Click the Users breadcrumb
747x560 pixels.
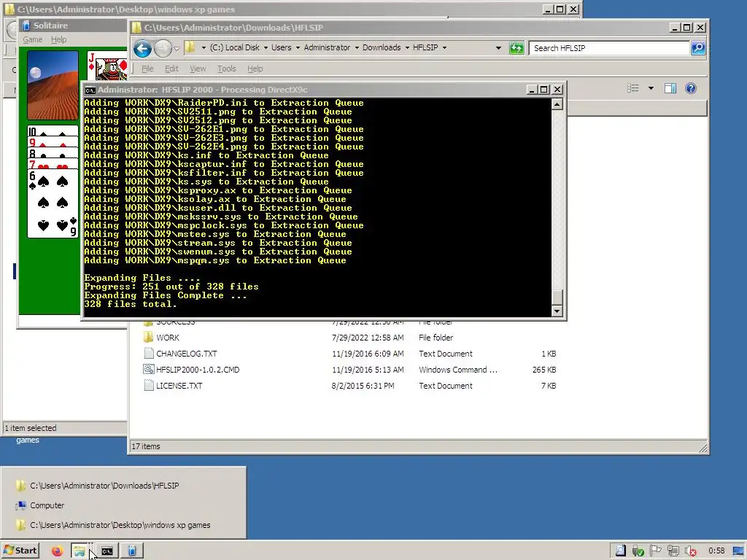click(281, 47)
